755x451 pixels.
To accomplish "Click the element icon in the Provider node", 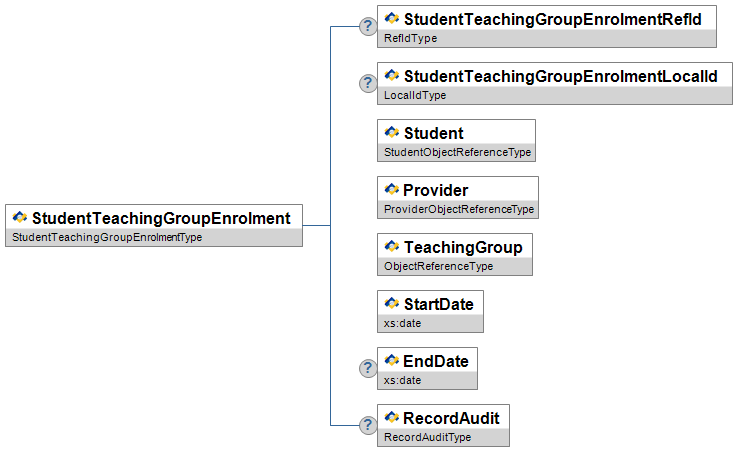I will pos(392,190).
